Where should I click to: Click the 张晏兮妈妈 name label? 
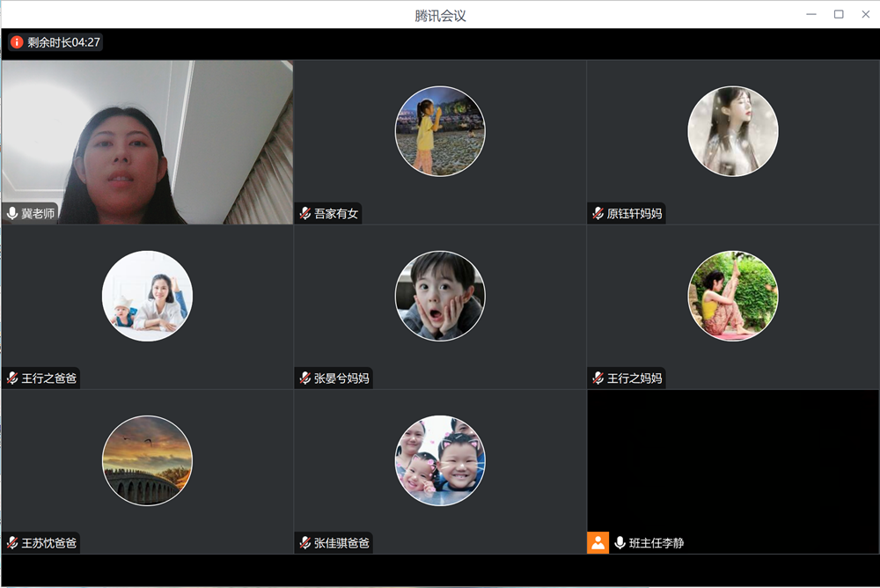(341, 378)
